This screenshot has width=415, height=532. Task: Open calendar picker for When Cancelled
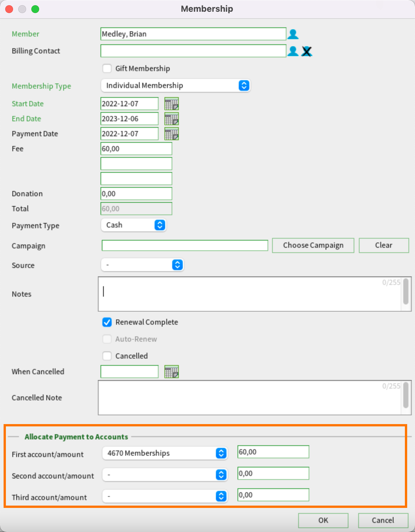coord(172,372)
